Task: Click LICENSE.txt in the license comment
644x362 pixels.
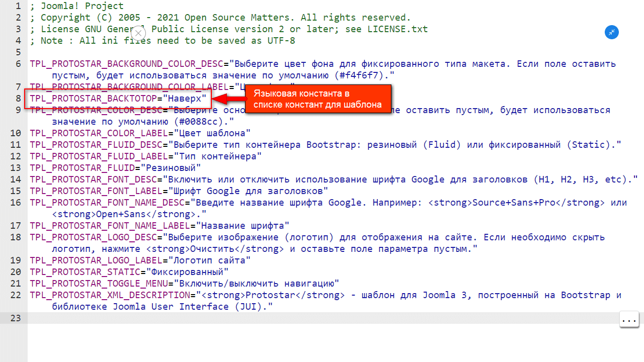Action: (397, 29)
